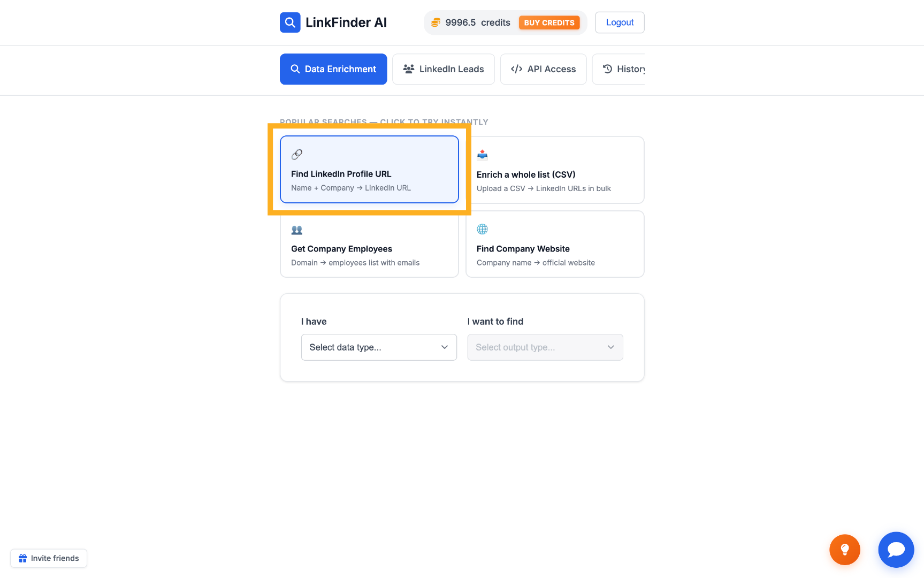Click the Company name → official website subtitle
924x578 pixels.
pyautogui.click(x=536, y=263)
